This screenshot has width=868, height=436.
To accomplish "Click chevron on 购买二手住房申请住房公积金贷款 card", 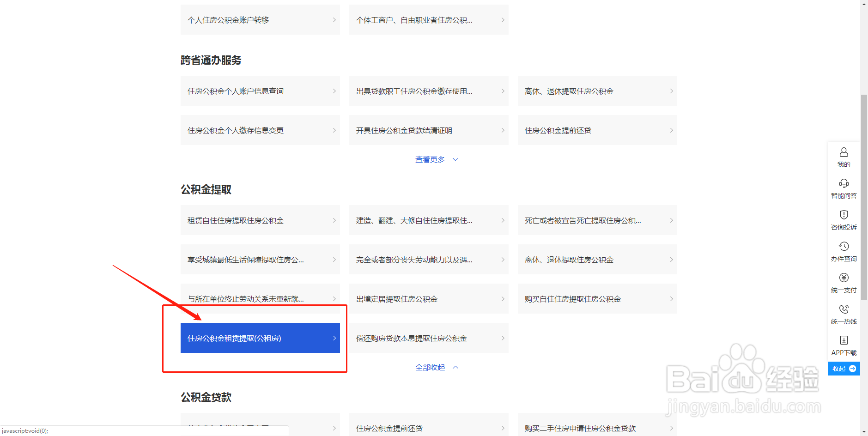I will tap(672, 428).
